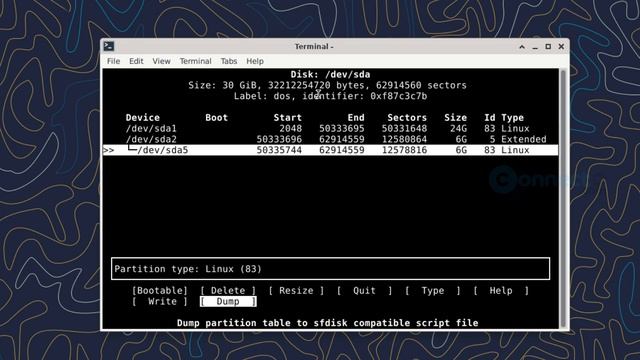
Task: Close the Terminal window
Action: pyautogui.click(x=561, y=47)
